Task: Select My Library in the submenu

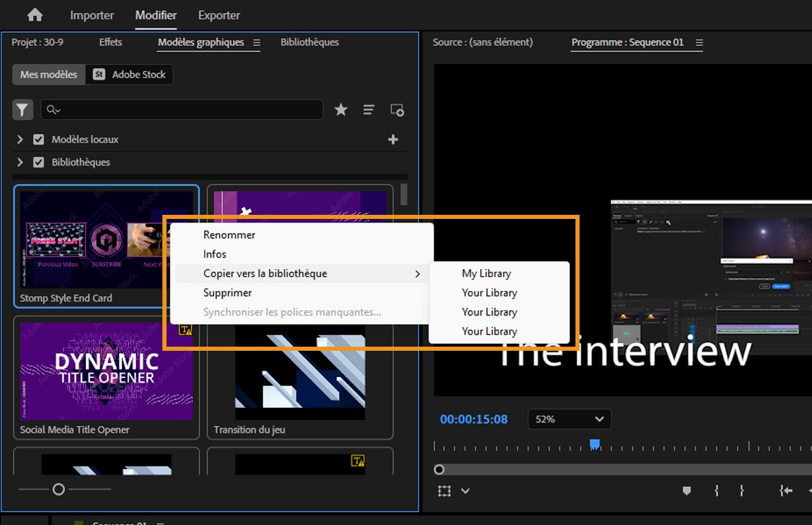Action: [x=486, y=274]
